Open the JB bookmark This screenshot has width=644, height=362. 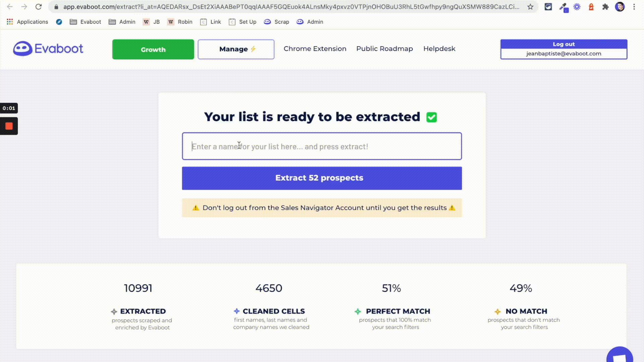coord(151,22)
